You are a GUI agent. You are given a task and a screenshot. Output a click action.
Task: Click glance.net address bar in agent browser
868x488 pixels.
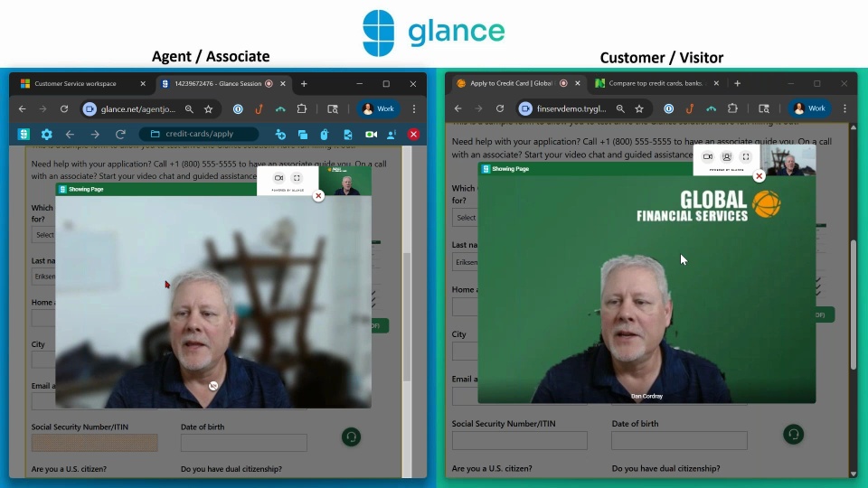(x=138, y=109)
